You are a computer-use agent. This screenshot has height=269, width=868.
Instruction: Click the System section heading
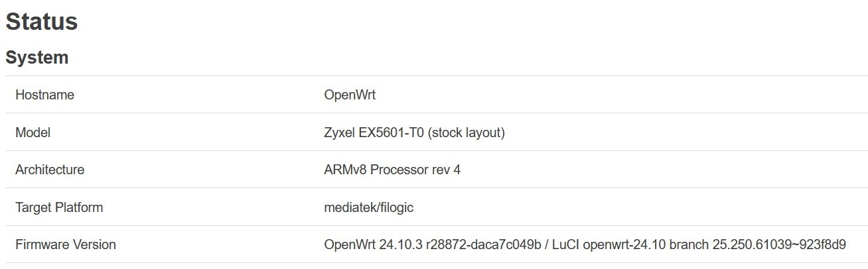(37, 58)
